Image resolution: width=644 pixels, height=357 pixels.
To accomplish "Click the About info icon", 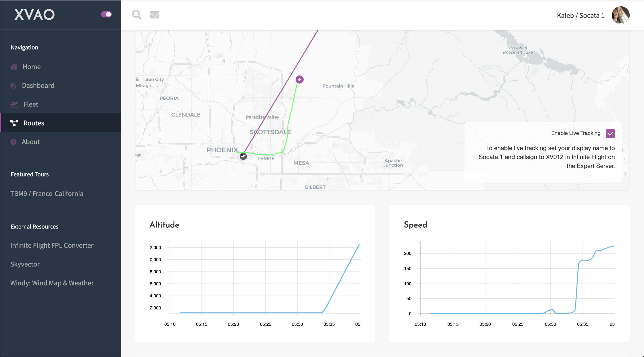I will (13, 142).
